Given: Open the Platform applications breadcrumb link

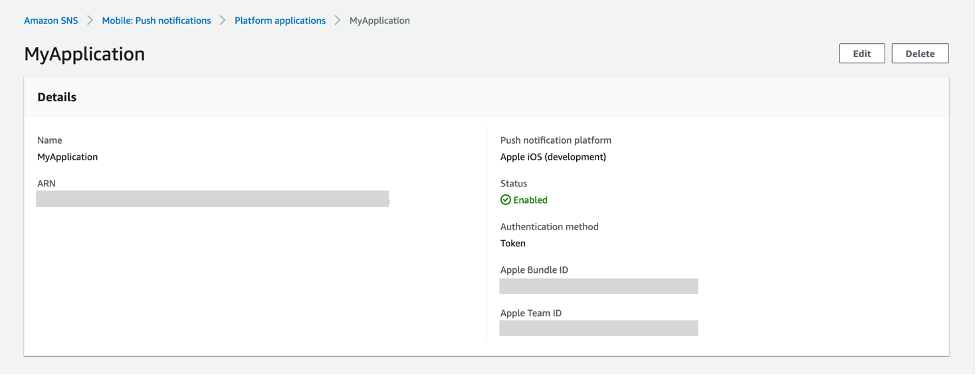Looking at the screenshot, I should (280, 21).
